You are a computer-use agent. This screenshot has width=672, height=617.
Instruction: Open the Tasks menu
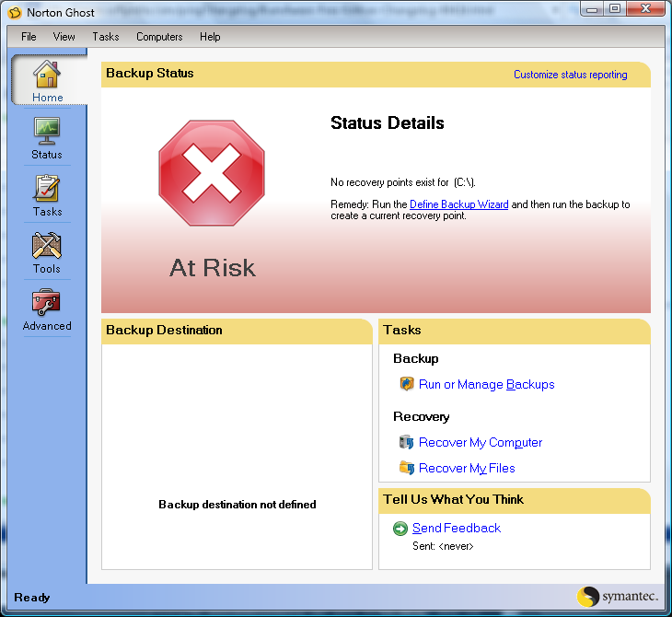coord(106,37)
